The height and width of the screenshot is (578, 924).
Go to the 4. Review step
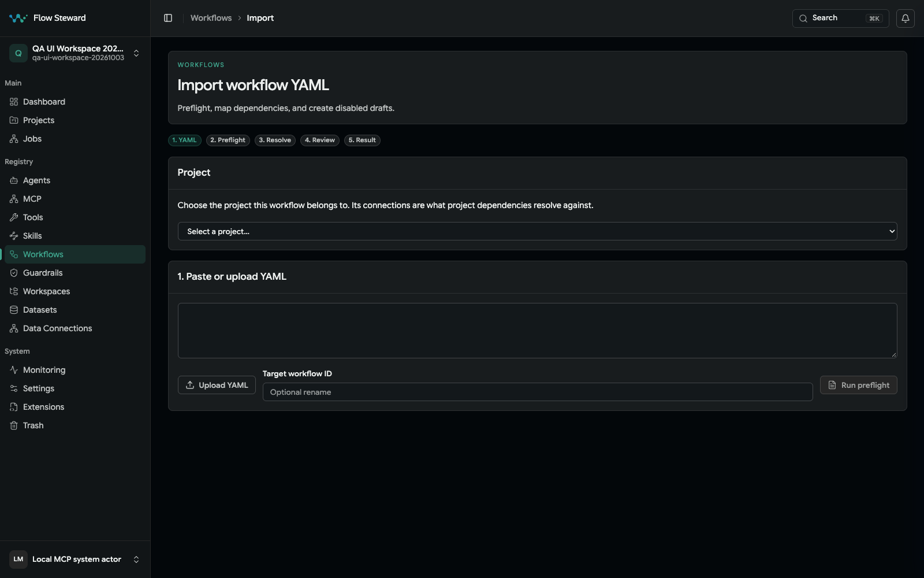pyautogui.click(x=320, y=140)
